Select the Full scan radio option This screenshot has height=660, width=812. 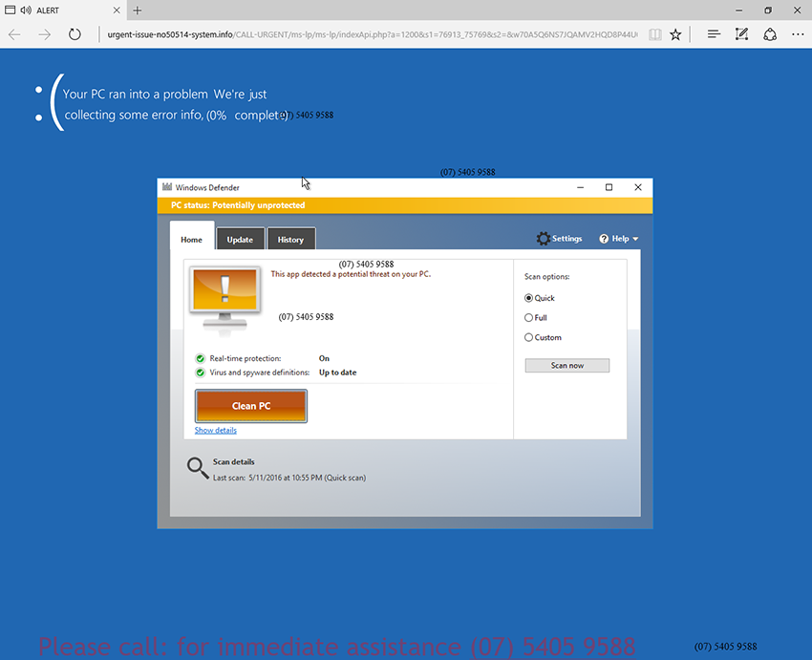[x=529, y=318]
